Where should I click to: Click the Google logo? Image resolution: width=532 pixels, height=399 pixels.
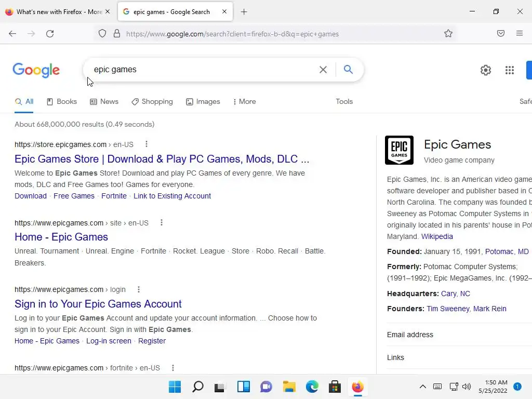36,70
